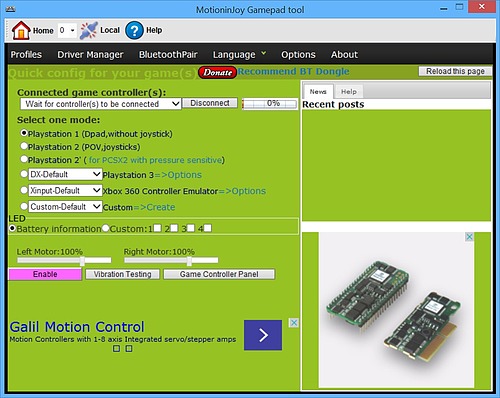Open the DX-Default dropdown
Image resolution: width=500 pixels, height=398 pixels.
click(65, 174)
